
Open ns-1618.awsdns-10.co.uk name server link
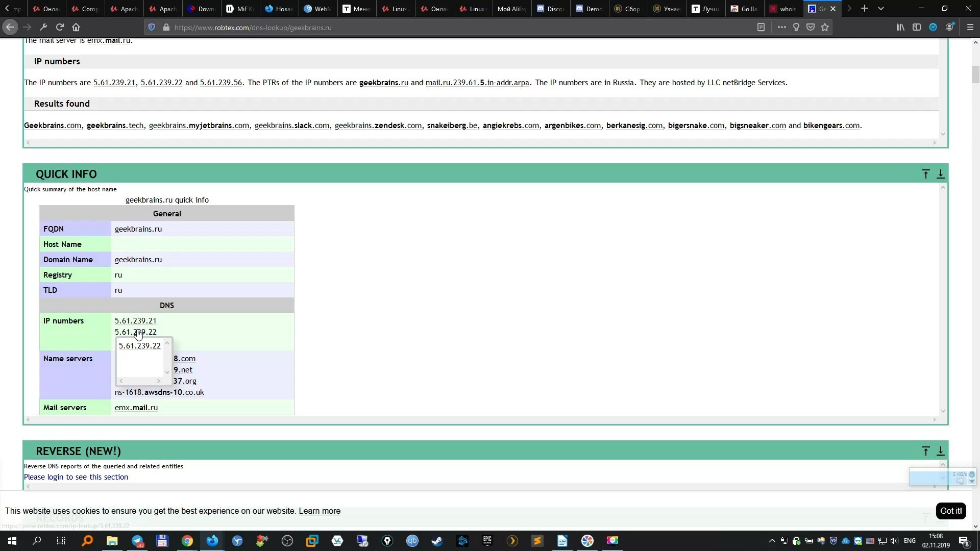tap(159, 392)
